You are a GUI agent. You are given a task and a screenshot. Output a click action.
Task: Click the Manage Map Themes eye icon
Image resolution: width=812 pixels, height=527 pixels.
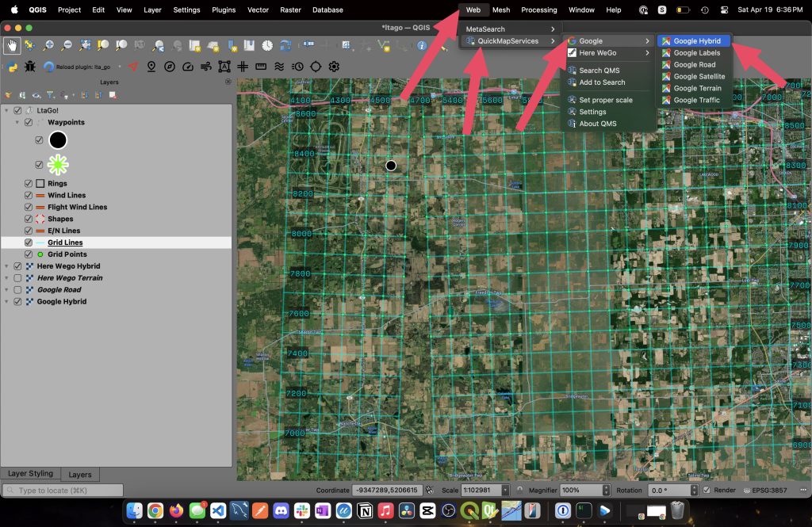pyautogui.click(x=36, y=95)
